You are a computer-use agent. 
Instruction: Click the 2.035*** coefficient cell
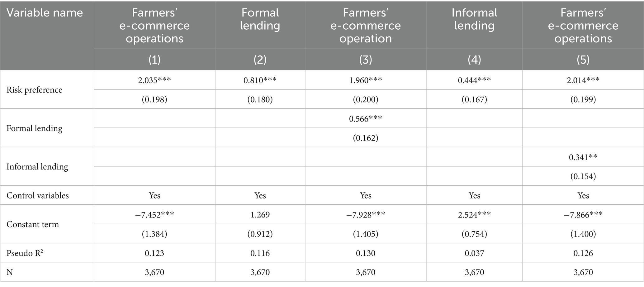point(154,80)
